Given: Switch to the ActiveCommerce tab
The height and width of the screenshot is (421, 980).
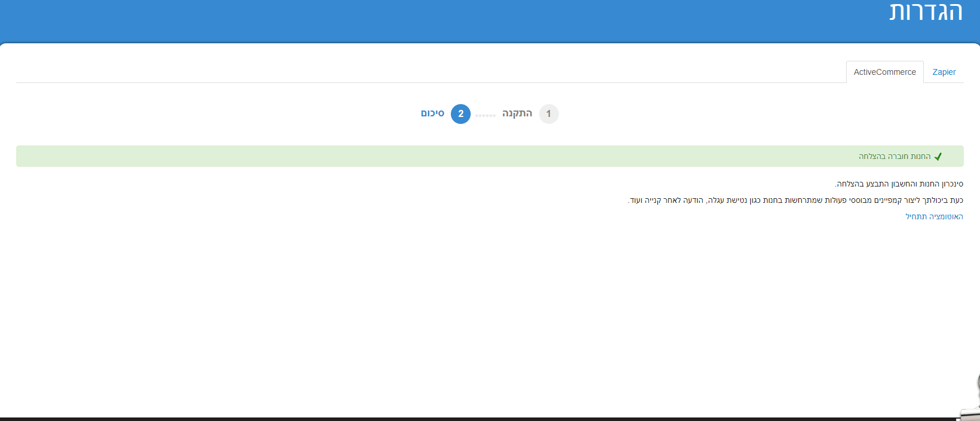Looking at the screenshot, I should pyautogui.click(x=884, y=72).
